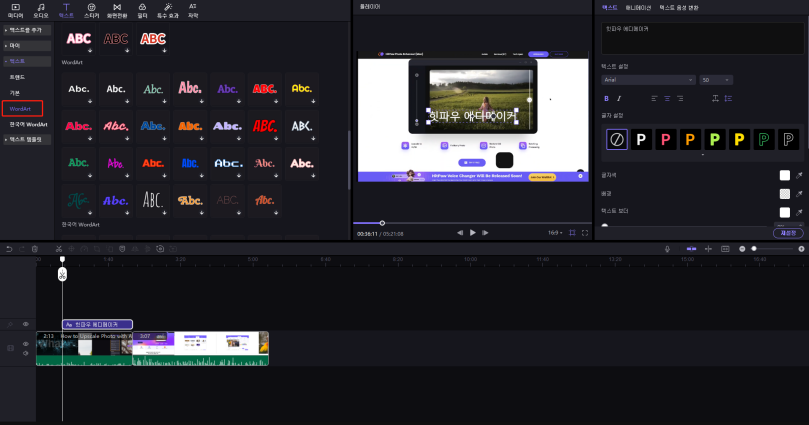
Task: Open the Filter (필터) tab
Action: tap(142, 10)
